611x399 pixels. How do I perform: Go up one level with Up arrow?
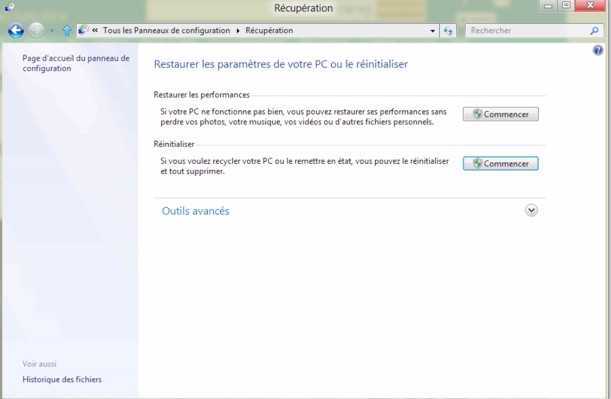click(67, 30)
